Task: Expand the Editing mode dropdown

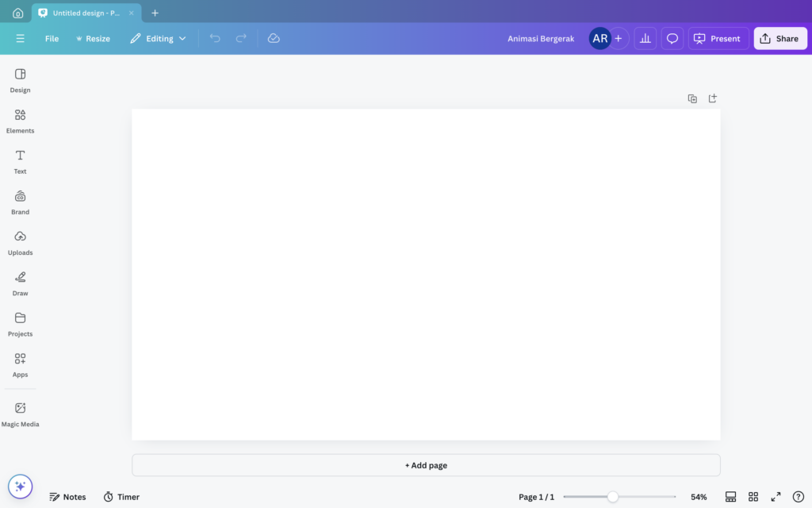Action: 158,38
